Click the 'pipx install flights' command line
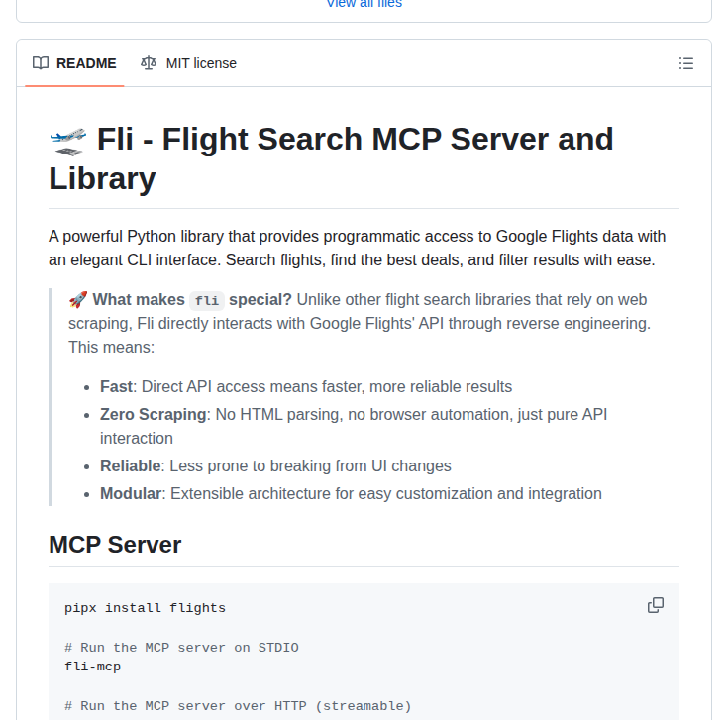Image resolution: width=728 pixels, height=720 pixels. tap(145, 608)
